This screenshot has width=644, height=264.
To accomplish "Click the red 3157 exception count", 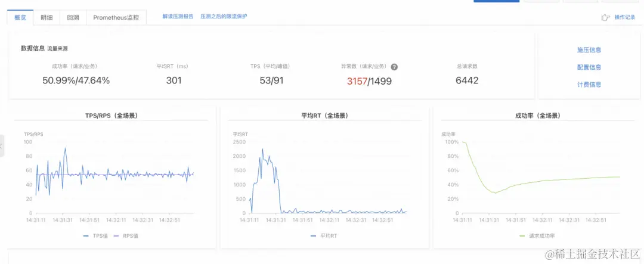I will (x=357, y=81).
